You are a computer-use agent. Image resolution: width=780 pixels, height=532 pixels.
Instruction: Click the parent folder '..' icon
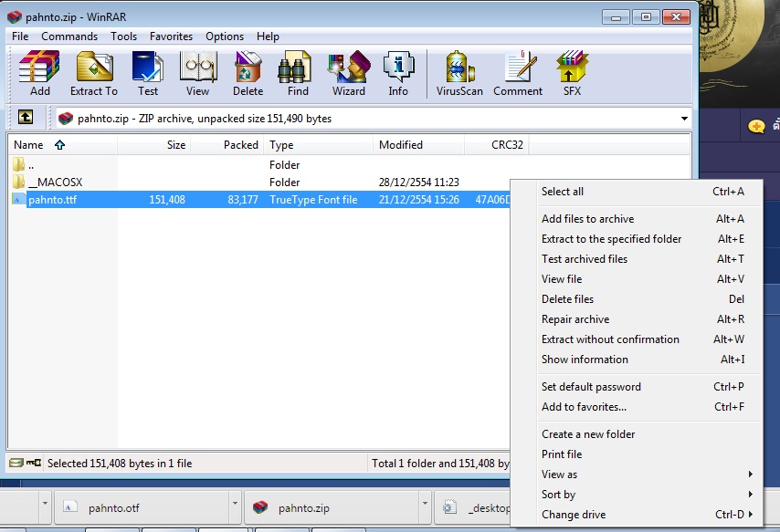18,164
